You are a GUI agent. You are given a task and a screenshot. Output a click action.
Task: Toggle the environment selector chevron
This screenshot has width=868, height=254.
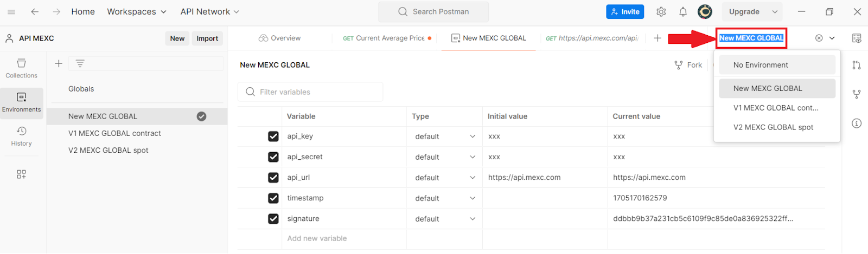coord(832,38)
